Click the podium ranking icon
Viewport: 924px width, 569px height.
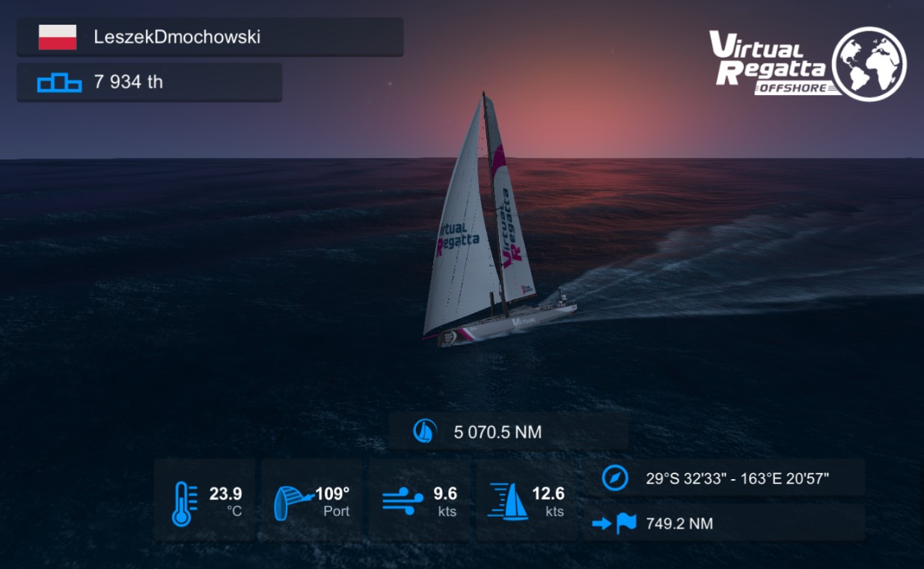59,82
